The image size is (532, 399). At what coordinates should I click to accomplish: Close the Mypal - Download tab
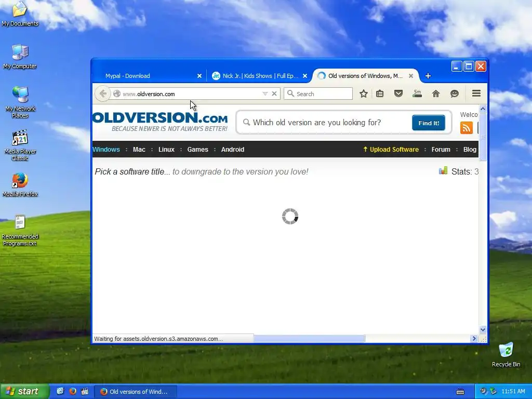click(x=199, y=76)
